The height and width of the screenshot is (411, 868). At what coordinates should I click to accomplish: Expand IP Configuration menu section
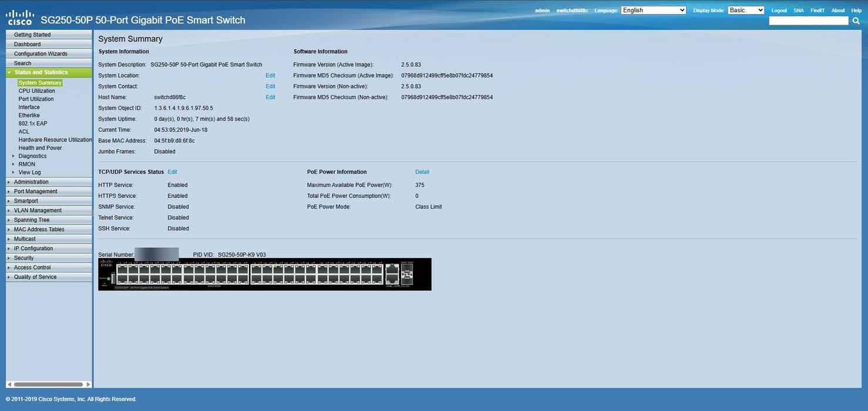pos(49,248)
